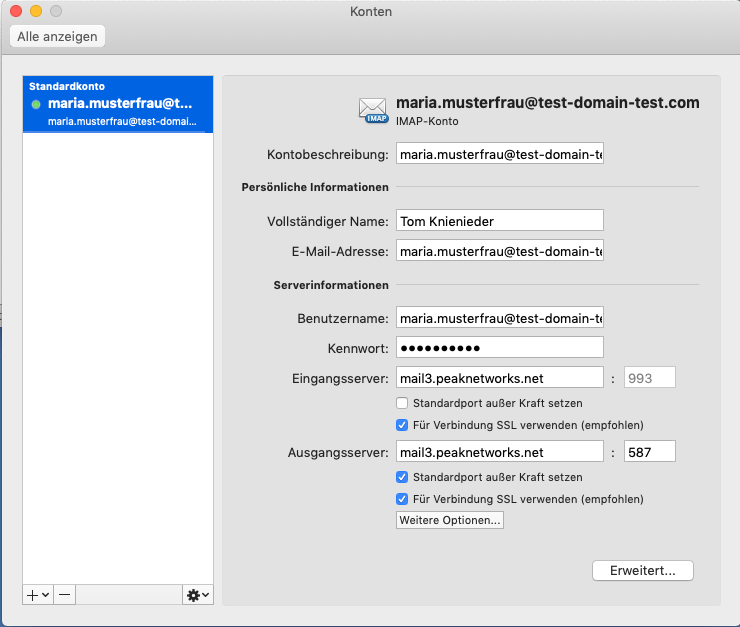Uncheck outgoing server Standardport außer Kraft setzen
The image size is (740, 627).
pyautogui.click(x=402, y=477)
